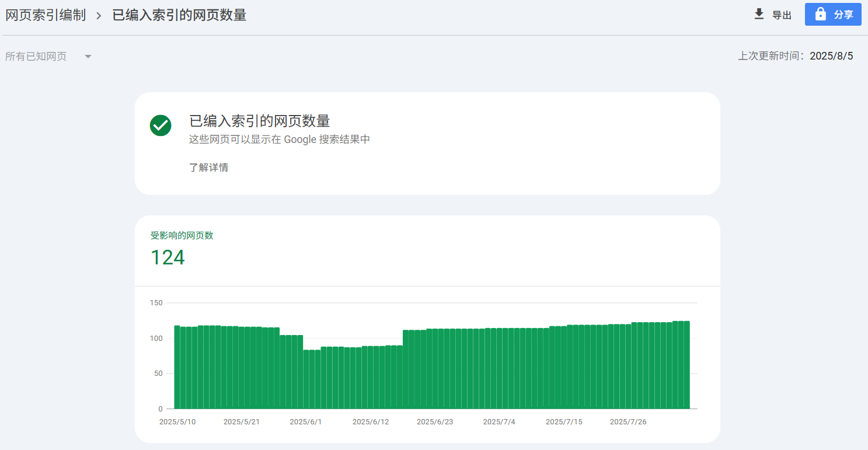
Task: Click the page heading 已编入索引的网页数量 in breadcrumb
Action: click(x=179, y=15)
